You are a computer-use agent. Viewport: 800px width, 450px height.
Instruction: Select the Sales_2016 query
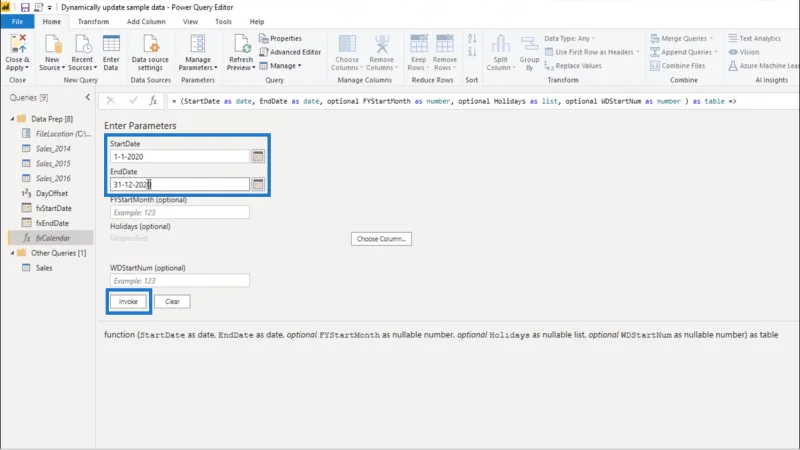point(53,178)
